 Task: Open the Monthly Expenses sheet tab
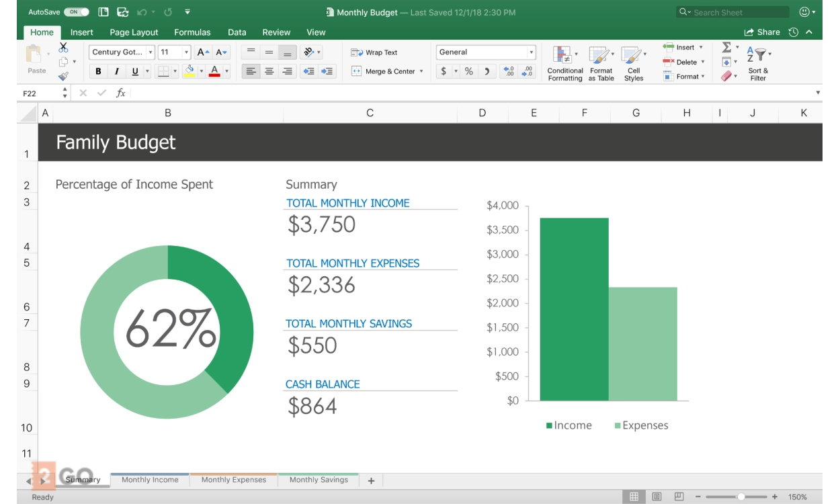click(x=233, y=480)
